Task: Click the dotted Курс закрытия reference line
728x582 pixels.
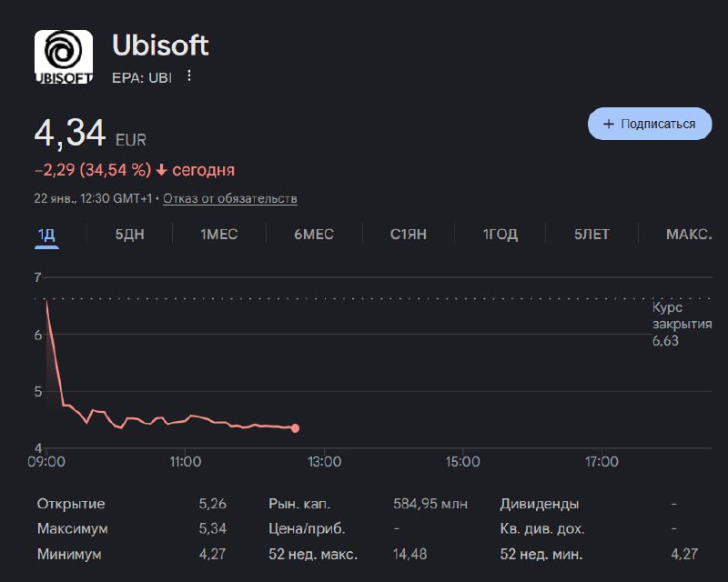Action: coord(364,300)
